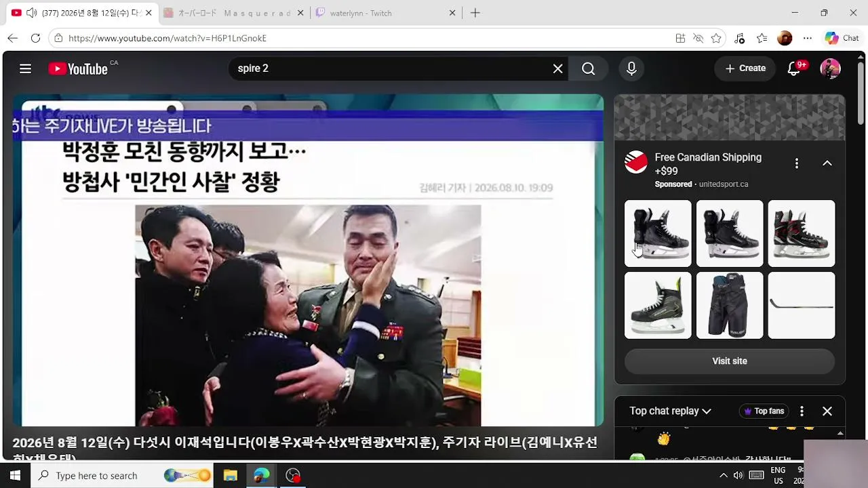Visit the advertiser site button
The image size is (868, 488).
pyautogui.click(x=730, y=361)
